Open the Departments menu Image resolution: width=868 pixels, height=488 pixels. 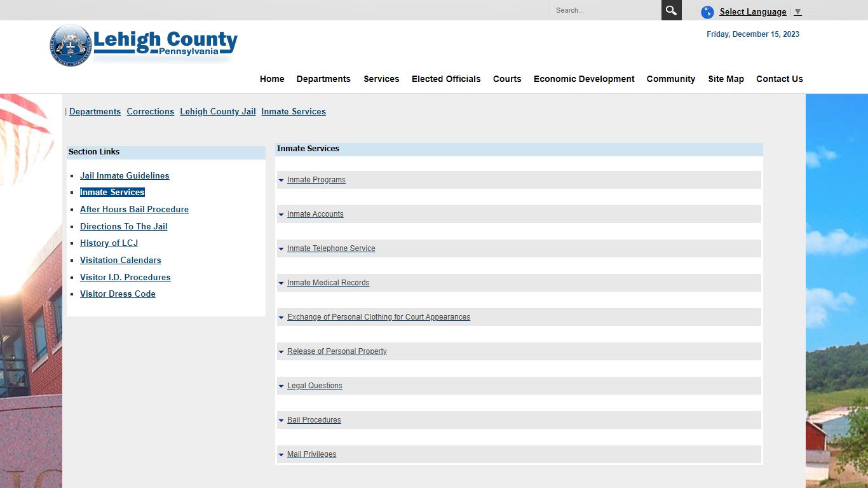click(x=323, y=79)
